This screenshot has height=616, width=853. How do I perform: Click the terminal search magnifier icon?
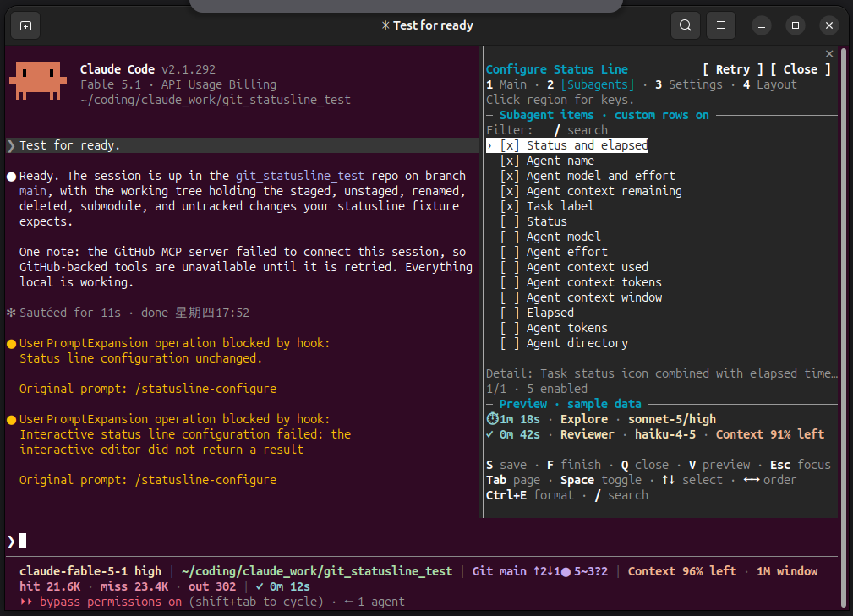click(x=686, y=25)
